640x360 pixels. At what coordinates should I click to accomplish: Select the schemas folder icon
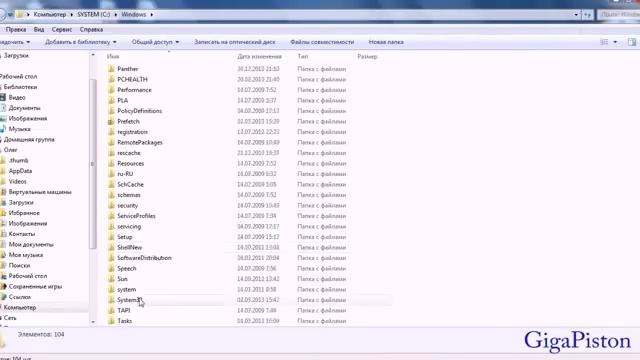(x=111, y=195)
